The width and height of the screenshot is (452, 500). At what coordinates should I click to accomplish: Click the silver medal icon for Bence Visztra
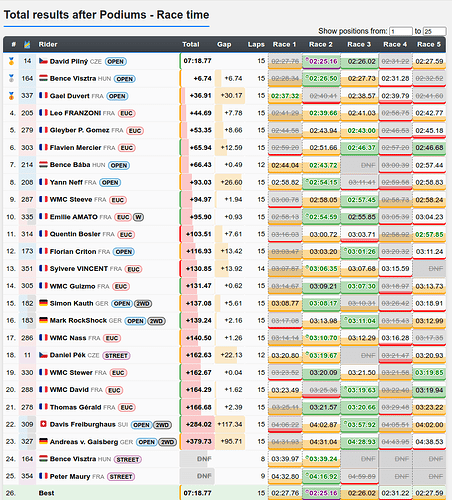[x=11, y=79]
